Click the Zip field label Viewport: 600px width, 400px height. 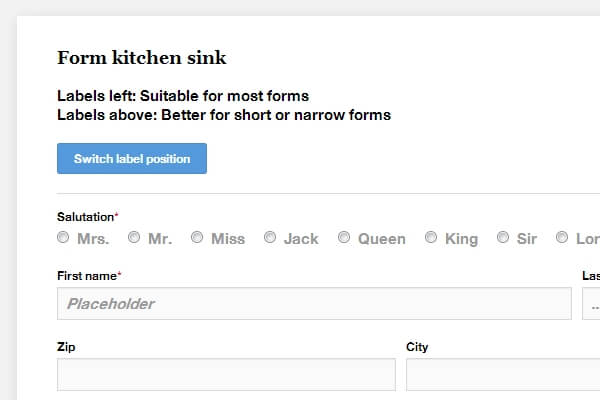click(x=67, y=347)
